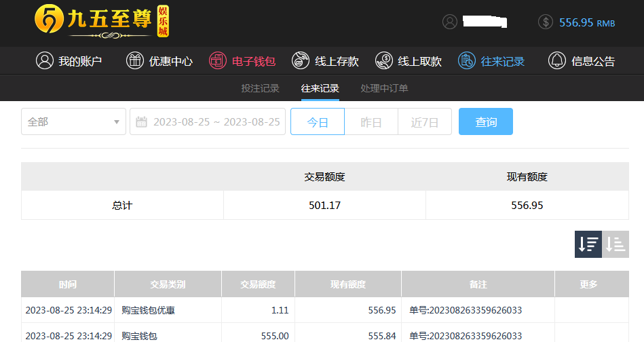Click the calendar icon in date field
Screen dimensions: 644x342
pyautogui.click(x=141, y=122)
